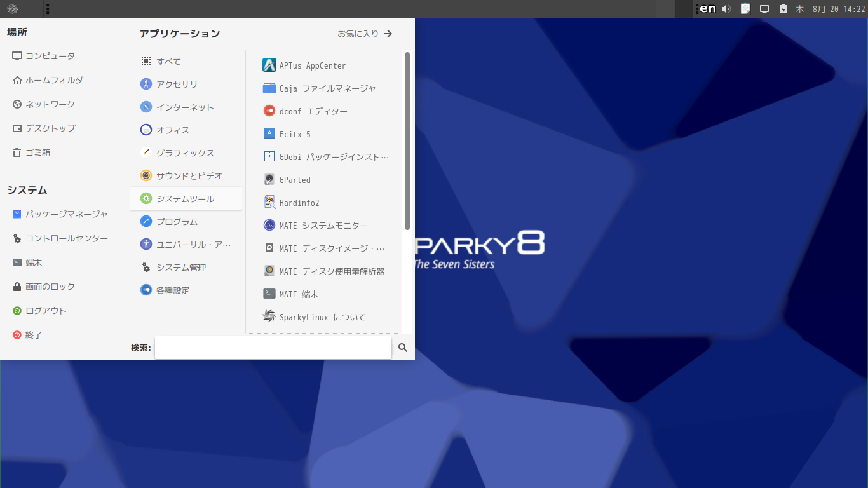
Task: Select アクセサリ category
Action: (x=186, y=85)
